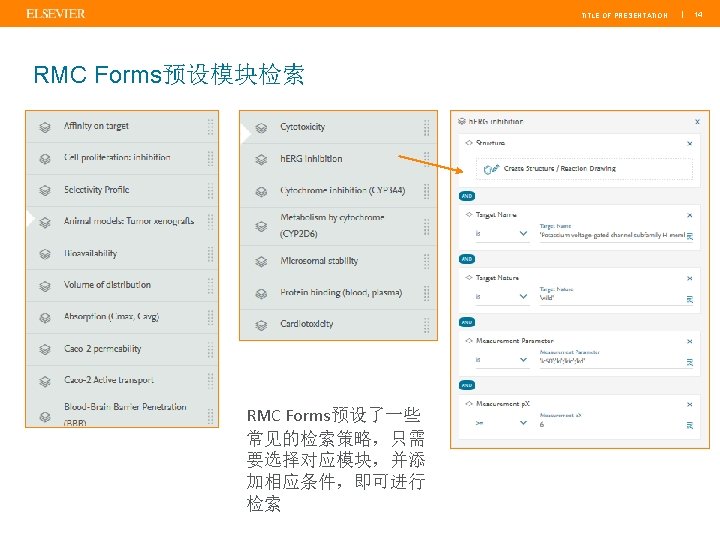720x540 pixels.
Task: Open the Target Name operator dropdown
Action: (501, 234)
